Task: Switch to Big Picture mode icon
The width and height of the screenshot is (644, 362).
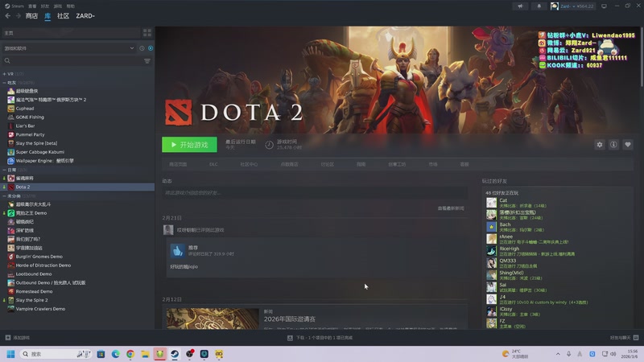Action: point(604,6)
